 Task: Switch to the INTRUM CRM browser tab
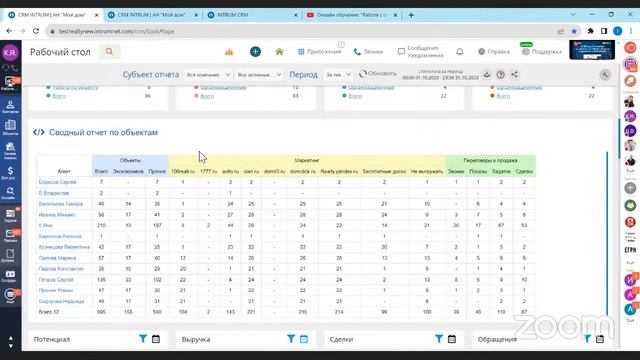251,15
